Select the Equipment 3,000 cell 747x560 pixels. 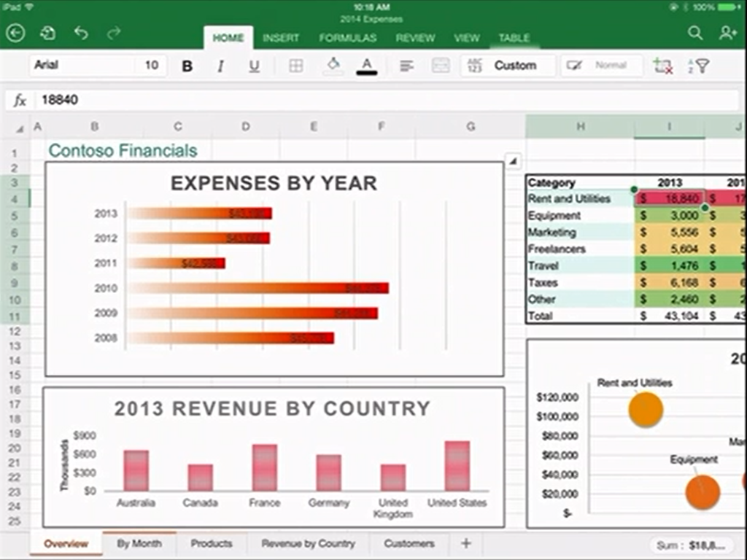670,215
